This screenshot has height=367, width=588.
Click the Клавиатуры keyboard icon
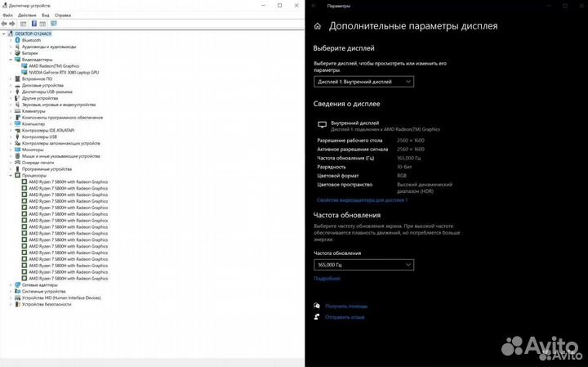[x=17, y=111]
